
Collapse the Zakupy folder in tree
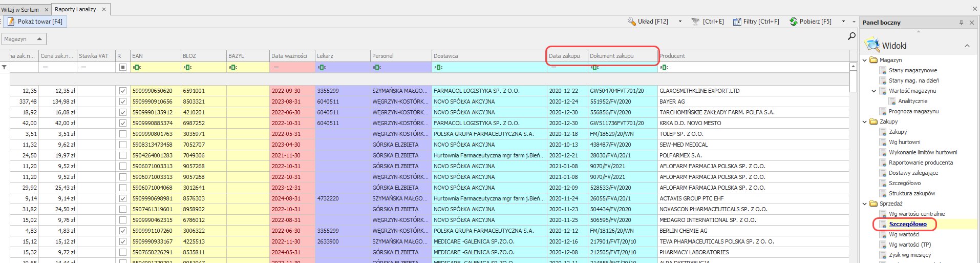[865, 122]
